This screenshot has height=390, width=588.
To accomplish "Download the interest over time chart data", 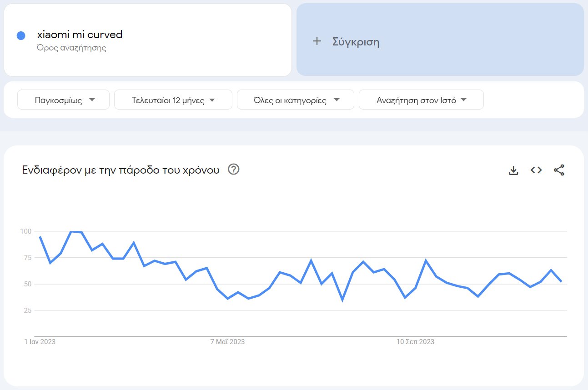I will (513, 170).
